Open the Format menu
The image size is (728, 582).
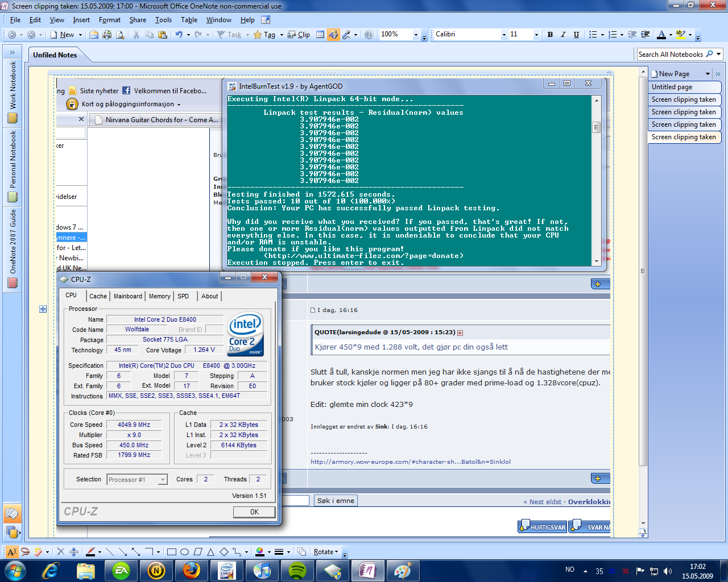coord(109,20)
